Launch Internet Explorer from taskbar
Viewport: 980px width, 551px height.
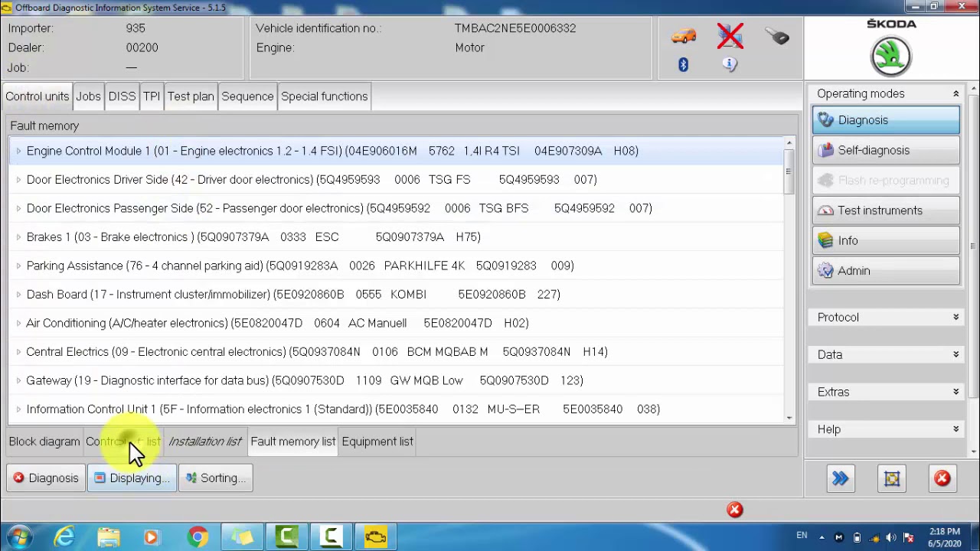coord(64,537)
